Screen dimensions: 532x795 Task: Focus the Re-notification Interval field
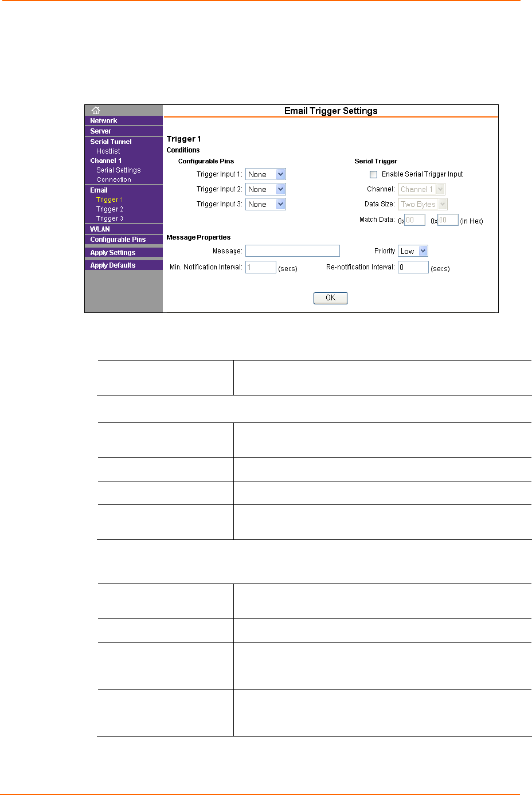413,267
